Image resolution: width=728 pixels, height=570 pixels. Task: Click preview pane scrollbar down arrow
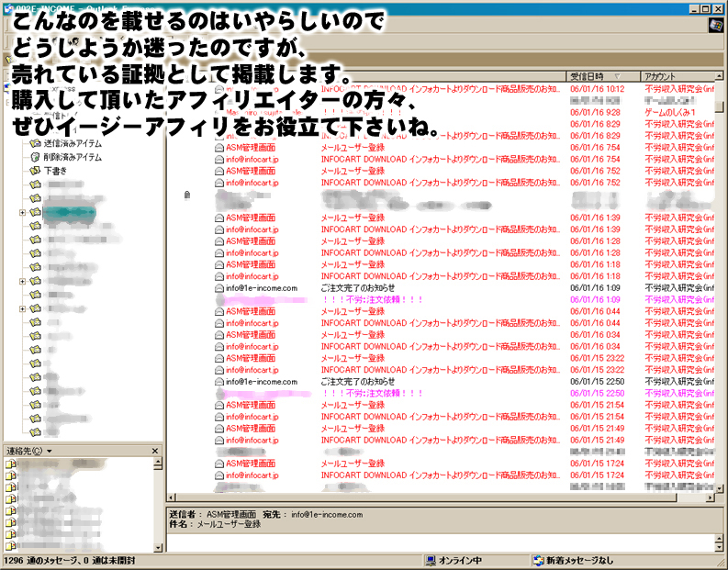(x=719, y=548)
